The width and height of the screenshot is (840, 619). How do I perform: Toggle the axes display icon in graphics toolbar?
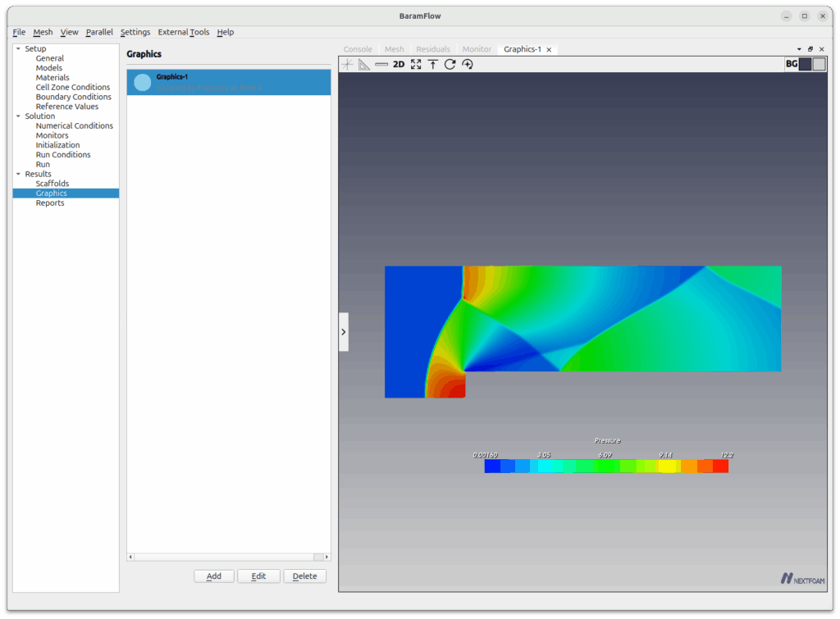click(x=347, y=64)
